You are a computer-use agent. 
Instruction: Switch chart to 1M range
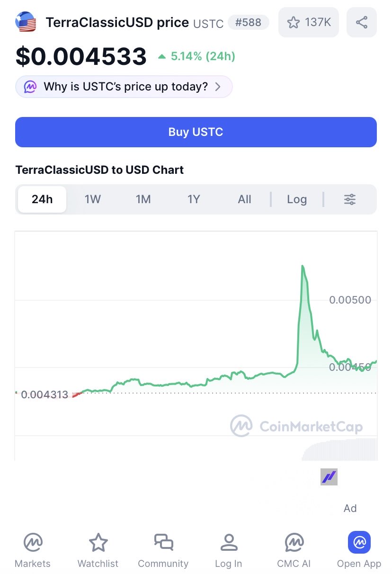pos(143,199)
